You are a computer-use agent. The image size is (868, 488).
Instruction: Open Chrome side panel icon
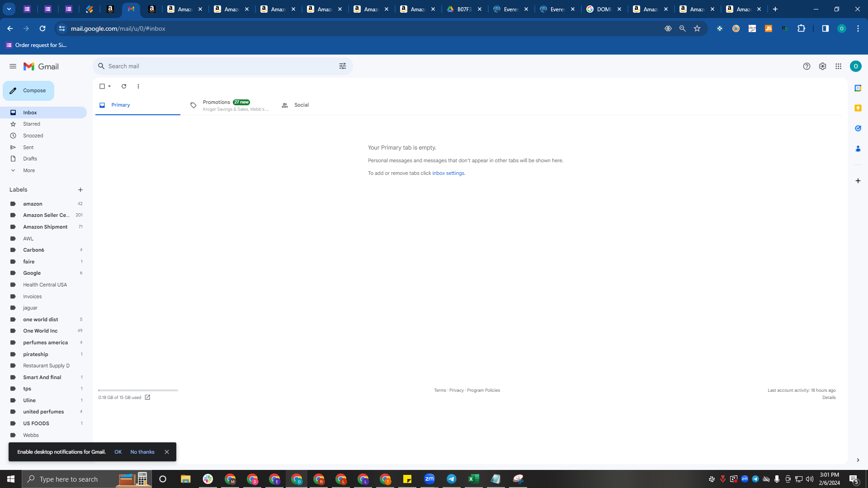click(x=825, y=28)
